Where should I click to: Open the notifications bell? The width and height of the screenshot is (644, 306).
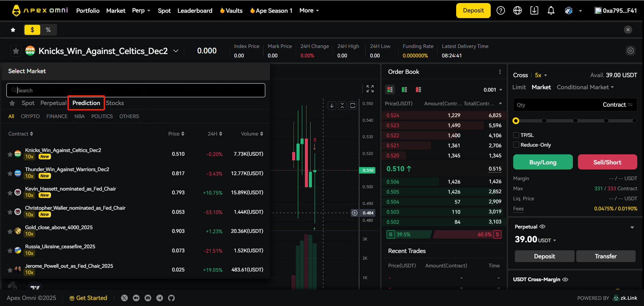coord(551,11)
